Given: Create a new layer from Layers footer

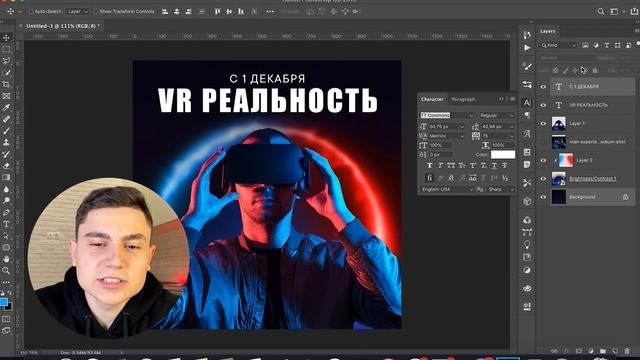Looking at the screenshot, I should pyautogui.click(x=615, y=351).
